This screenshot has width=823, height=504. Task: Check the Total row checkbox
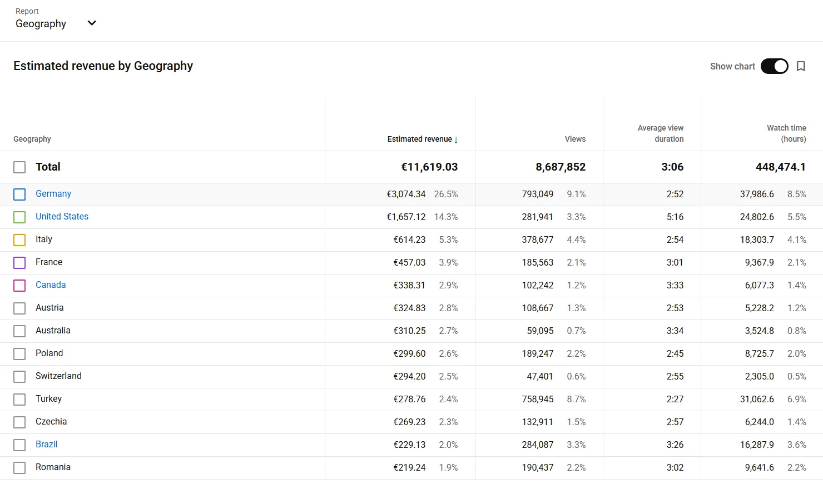(19, 167)
